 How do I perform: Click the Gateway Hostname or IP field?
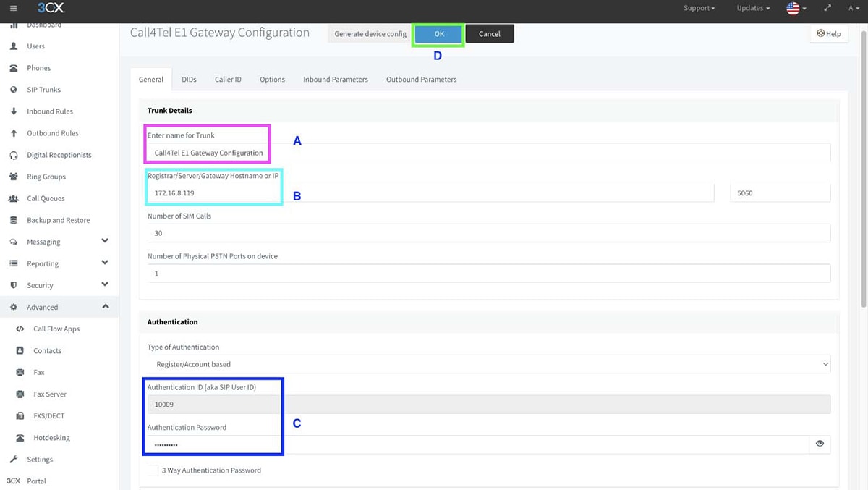[430, 193]
